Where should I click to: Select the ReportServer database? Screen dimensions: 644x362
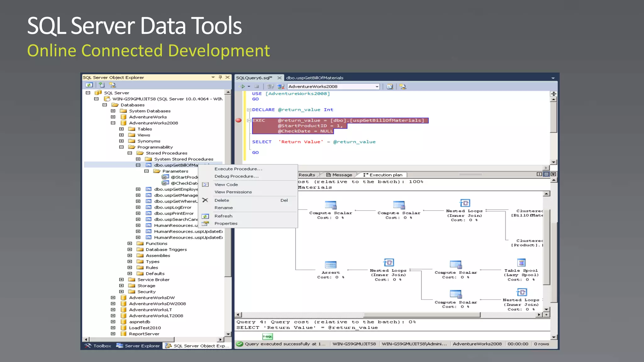[x=144, y=334]
